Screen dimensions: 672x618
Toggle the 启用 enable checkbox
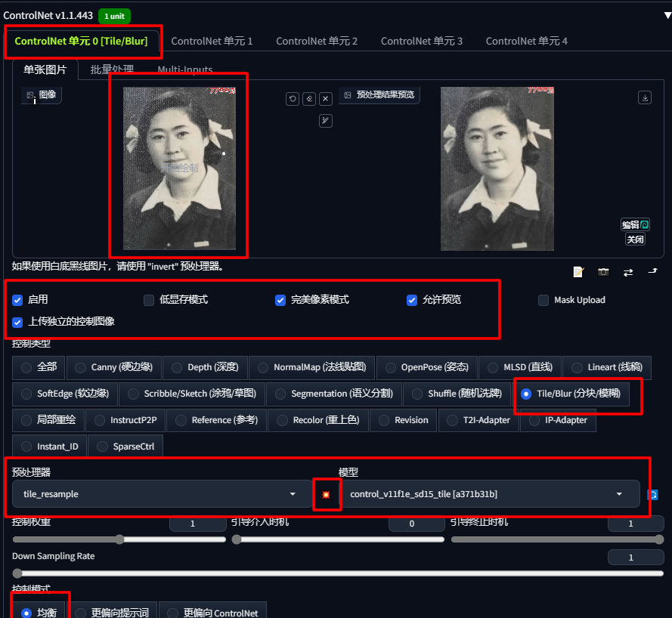(x=17, y=300)
